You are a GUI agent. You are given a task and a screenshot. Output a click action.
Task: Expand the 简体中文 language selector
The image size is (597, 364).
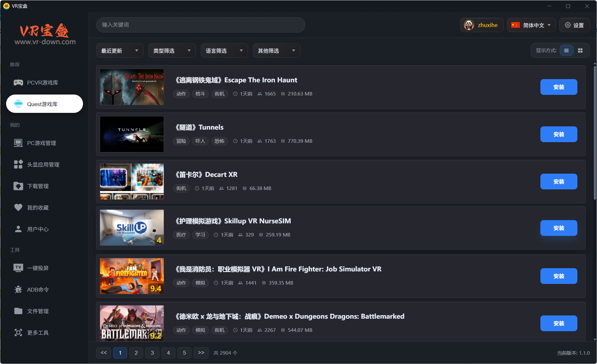pos(531,25)
